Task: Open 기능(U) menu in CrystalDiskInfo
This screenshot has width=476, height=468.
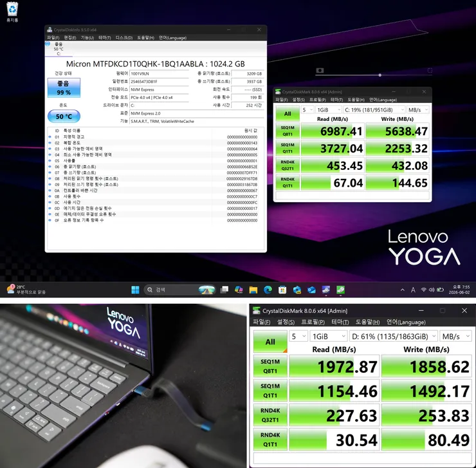Action: [87, 38]
